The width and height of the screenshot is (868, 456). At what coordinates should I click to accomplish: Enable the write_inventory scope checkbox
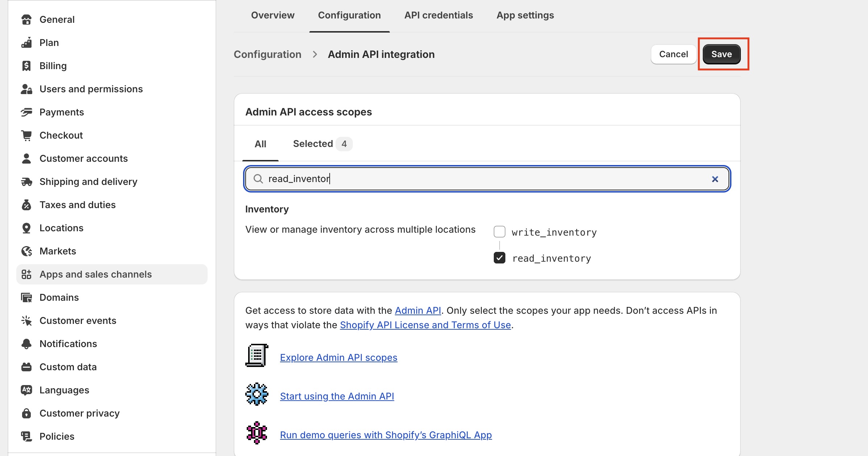(x=500, y=232)
